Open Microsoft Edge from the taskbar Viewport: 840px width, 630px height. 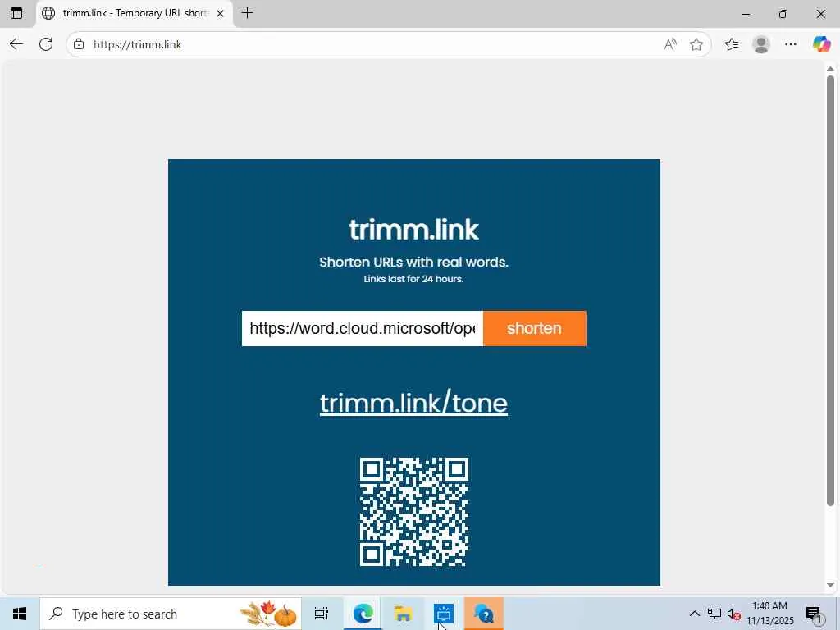coord(363,614)
